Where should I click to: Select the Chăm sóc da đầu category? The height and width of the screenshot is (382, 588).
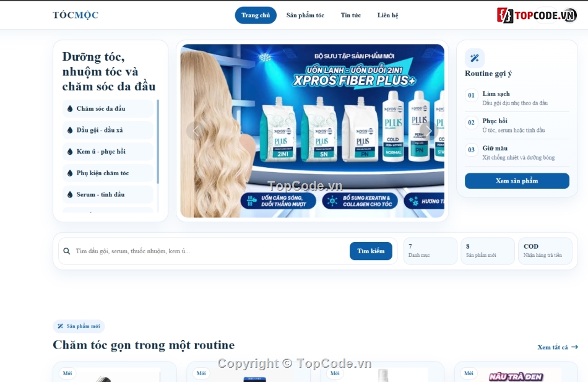[x=108, y=108]
